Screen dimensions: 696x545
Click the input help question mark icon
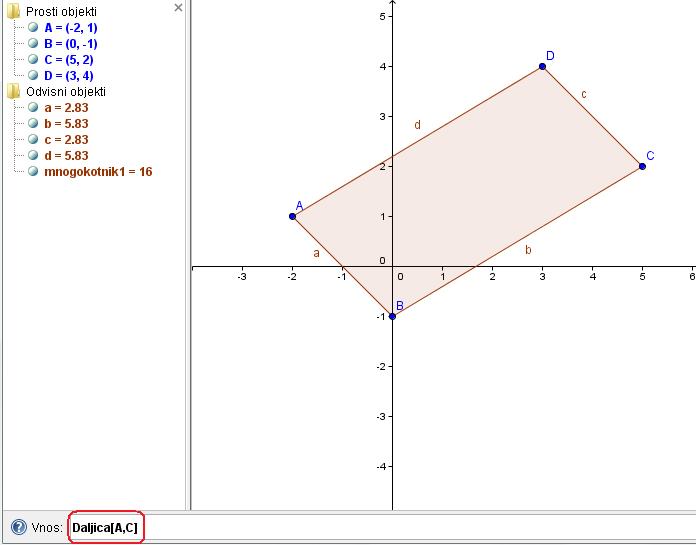(18, 527)
